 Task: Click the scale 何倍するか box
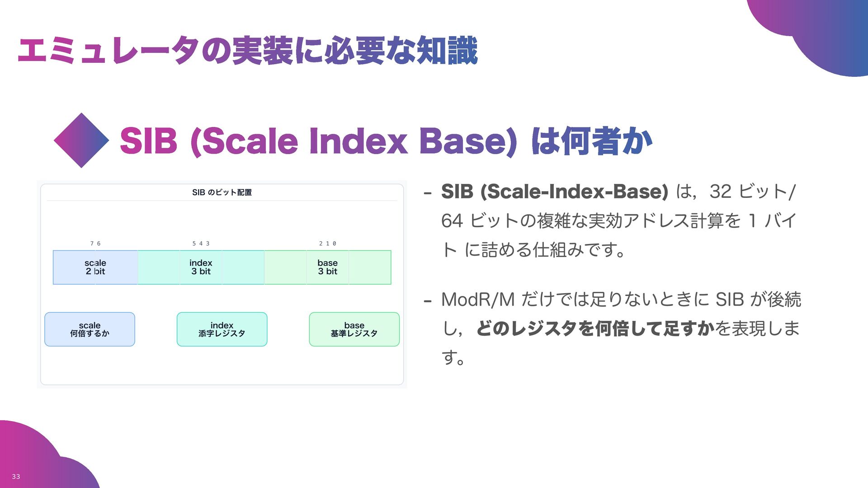(x=90, y=329)
